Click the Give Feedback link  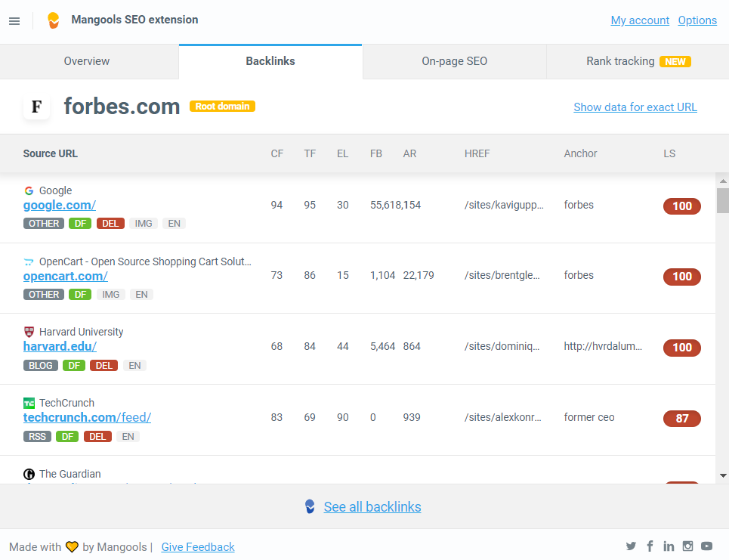pyautogui.click(x=198, y=547)
